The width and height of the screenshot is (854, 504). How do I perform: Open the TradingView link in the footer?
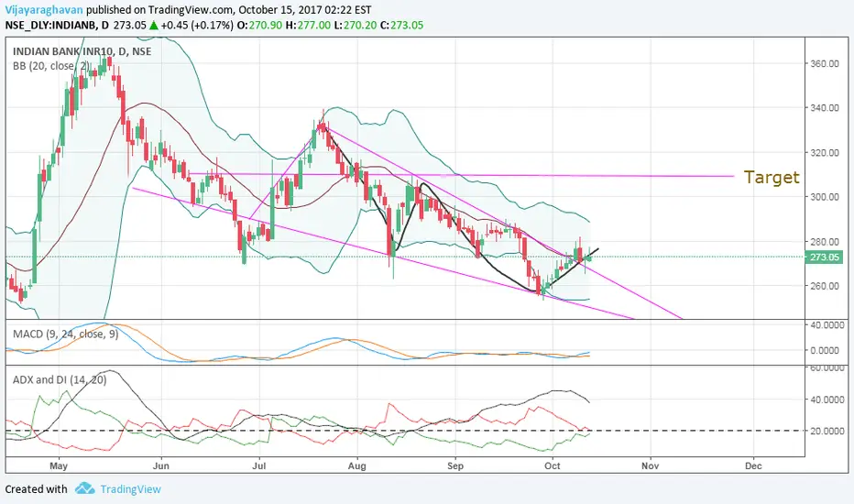[x=131, y=488]
